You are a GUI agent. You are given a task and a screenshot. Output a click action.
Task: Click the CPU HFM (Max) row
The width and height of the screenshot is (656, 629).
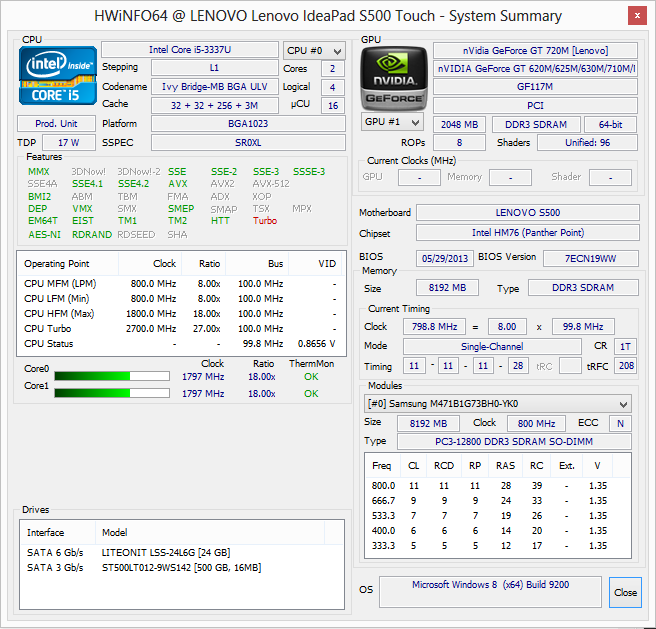tap(181, 313)
